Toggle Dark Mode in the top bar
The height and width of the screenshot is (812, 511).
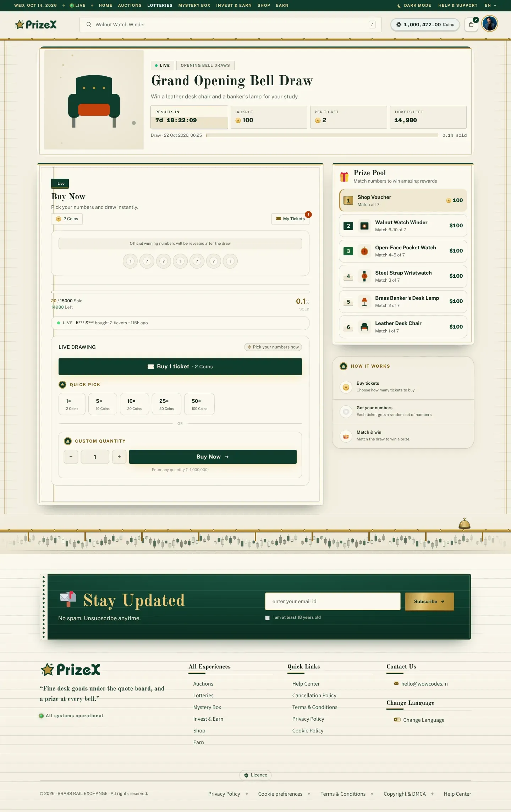(x=414, y=5)
